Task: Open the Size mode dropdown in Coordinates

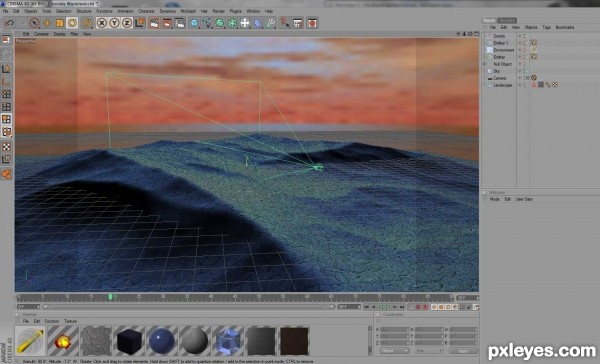Action: (429, 351)
